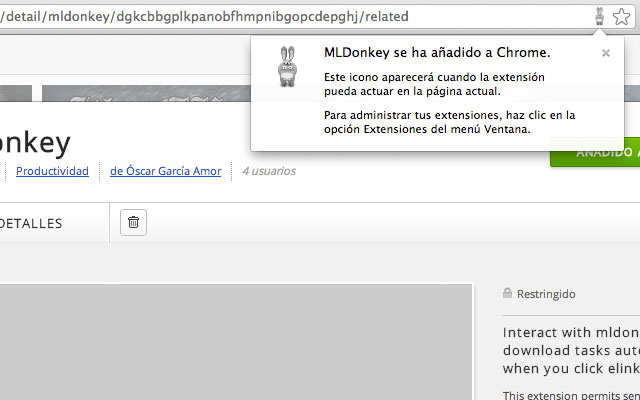Open the Productividad category link
This screenshot has width=640, height=400.
click(52, 171)
